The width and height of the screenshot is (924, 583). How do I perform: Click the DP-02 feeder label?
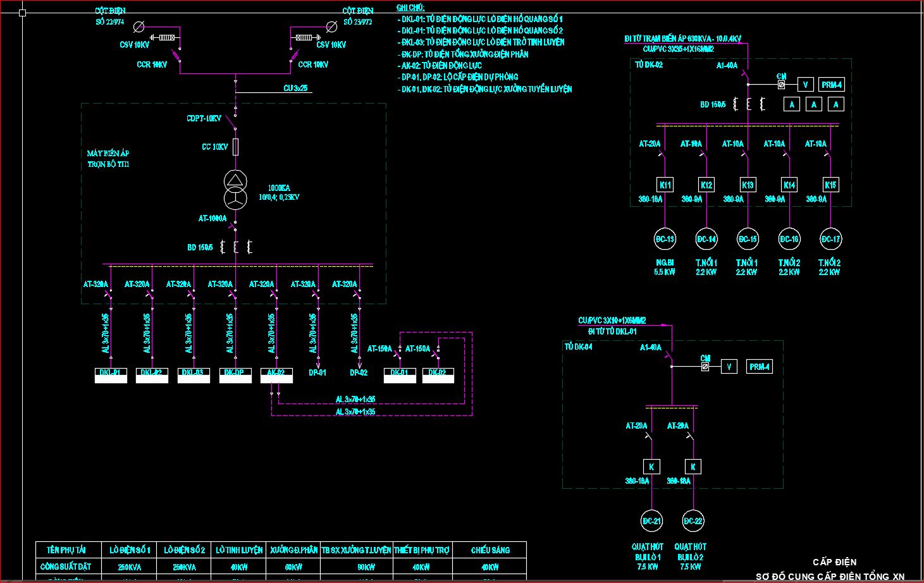[x=359, y=372]
